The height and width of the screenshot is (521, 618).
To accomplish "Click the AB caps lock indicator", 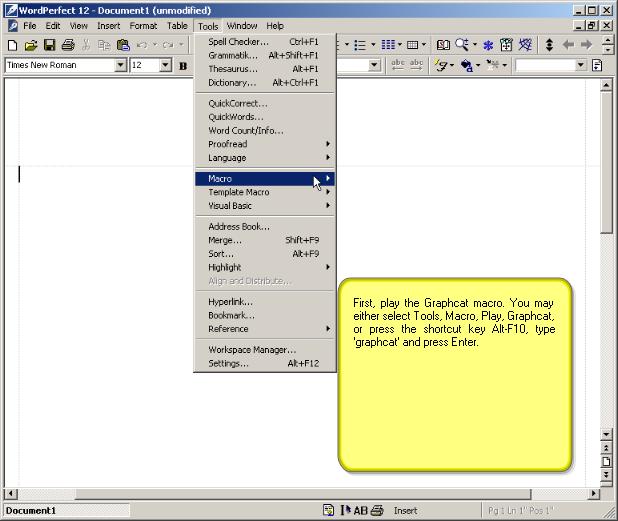I will pos(360,511).
